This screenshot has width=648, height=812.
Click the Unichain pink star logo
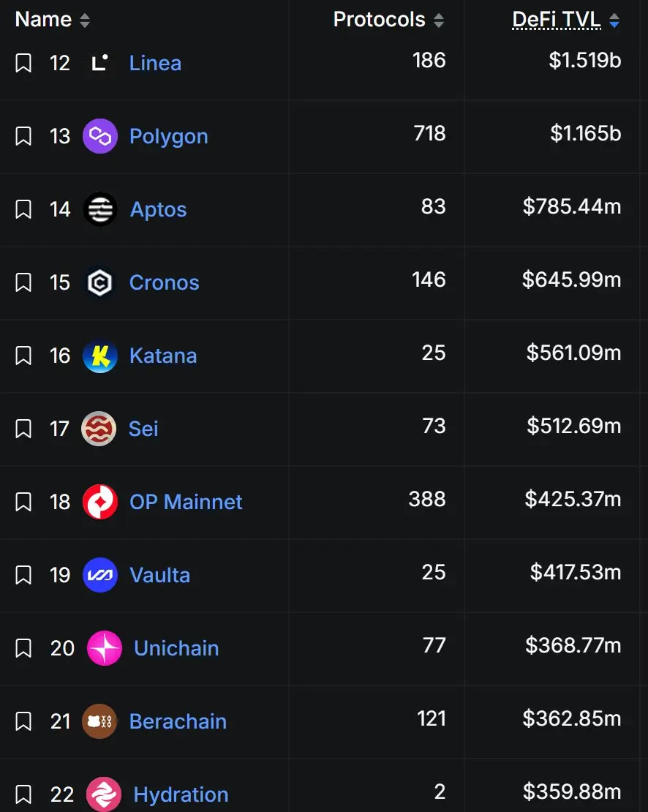pyautogui.click(x=105, y=648)
